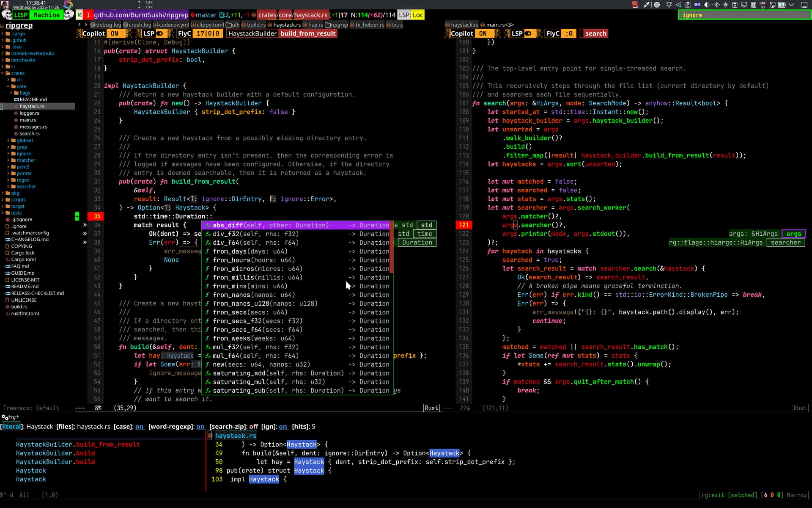Toggle the LSP switch in left header

tap(160, 33)
